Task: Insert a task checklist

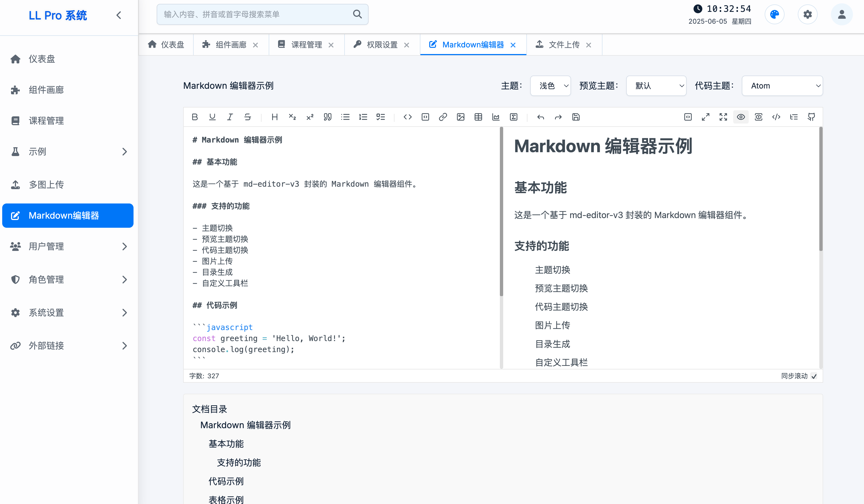Action: 381,117
